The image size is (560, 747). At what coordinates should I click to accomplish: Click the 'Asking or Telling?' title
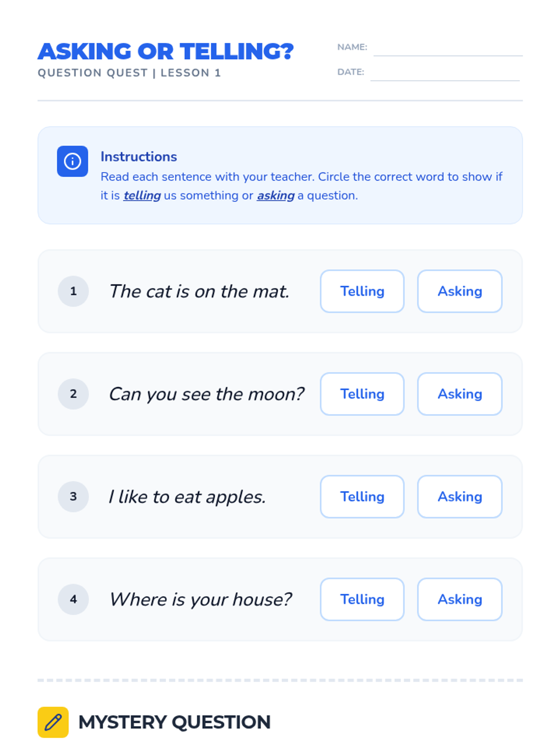(166, 51)
